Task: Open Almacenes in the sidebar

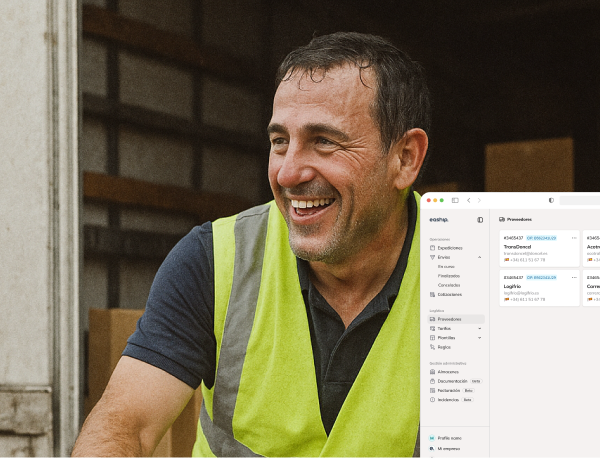Action: click(448, 372)
